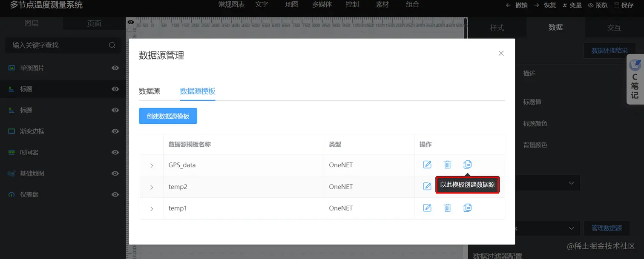Toggle visibility of selected 标题 layer
The width and height of the screenshot is (644, 259).
click(115, 89)
